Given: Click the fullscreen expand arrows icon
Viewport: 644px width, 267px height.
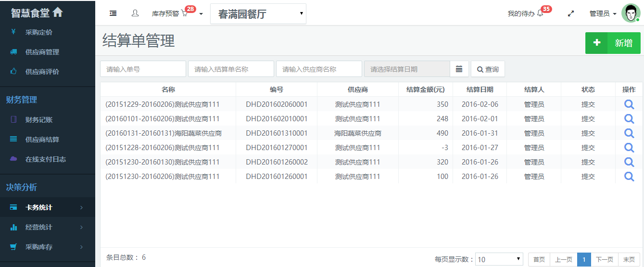Looking at the screenshot, I should click(x=571, y=14).
